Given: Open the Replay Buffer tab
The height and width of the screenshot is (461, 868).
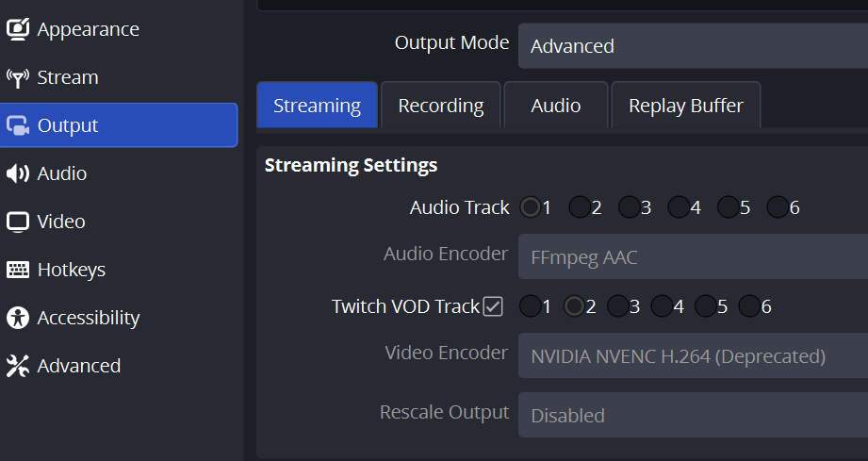Looking at the screenshot, I should pos(685,106).
